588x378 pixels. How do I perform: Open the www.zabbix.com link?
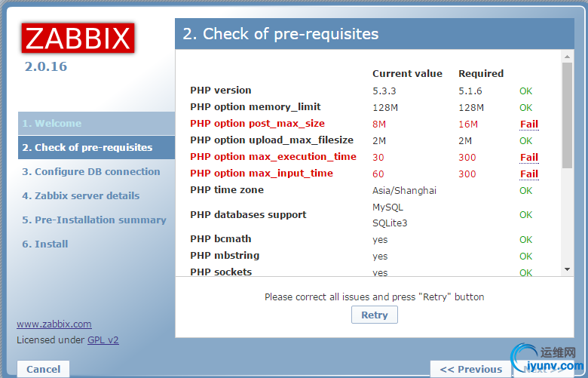pos(54,324)
